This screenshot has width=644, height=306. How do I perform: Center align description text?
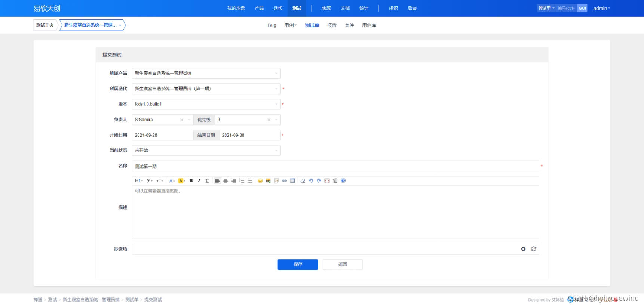226,181
